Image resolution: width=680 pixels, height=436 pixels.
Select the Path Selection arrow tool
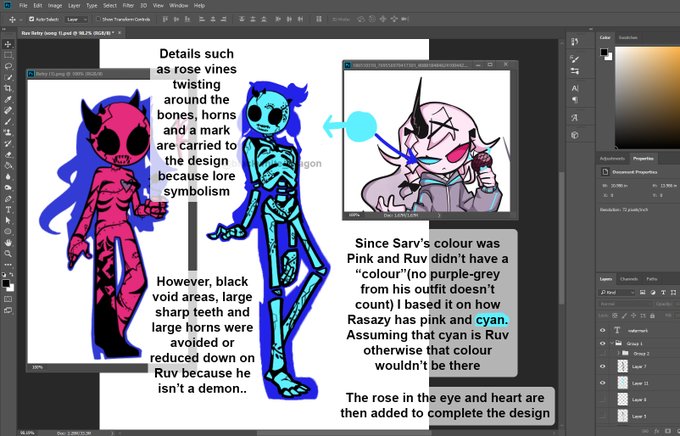[8, 220]
